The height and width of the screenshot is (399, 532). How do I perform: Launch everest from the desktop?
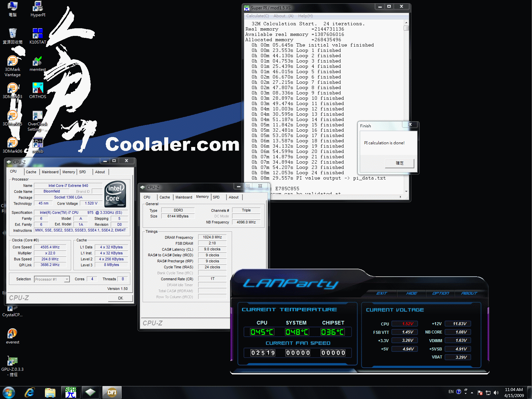pos(13,336)
